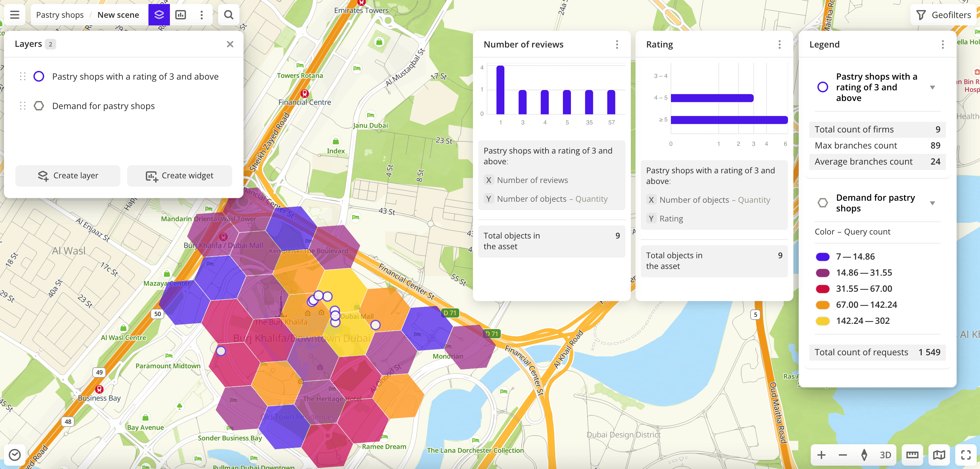Open the hamburger main menu
980x469 pixels.
[14, 15]
